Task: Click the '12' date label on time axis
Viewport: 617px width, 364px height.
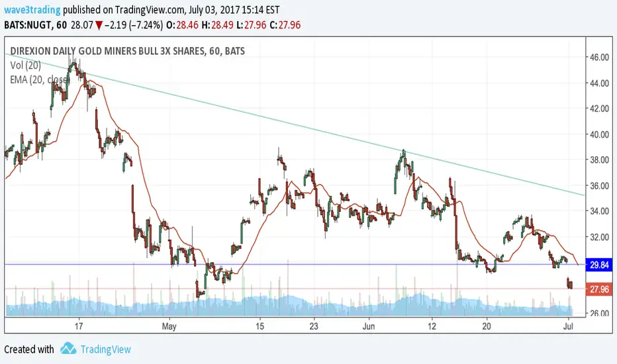Action: [432, 326]
